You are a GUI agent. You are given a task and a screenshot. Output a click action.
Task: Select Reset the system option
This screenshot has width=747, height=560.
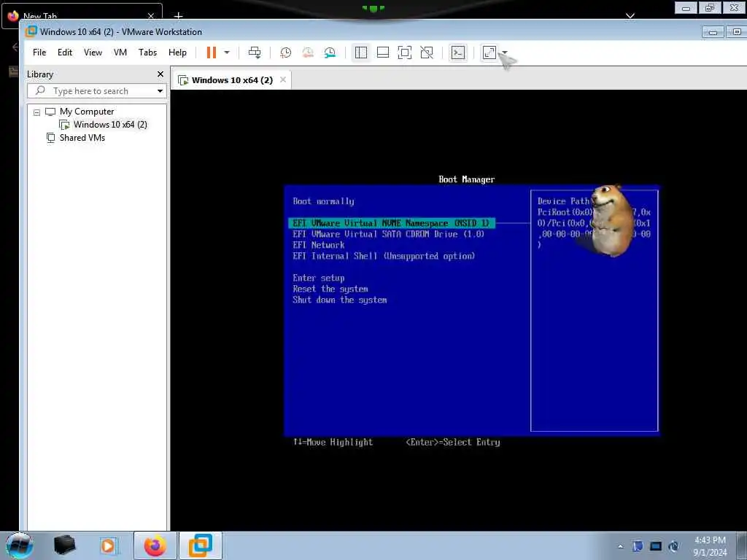click(330, 289)
